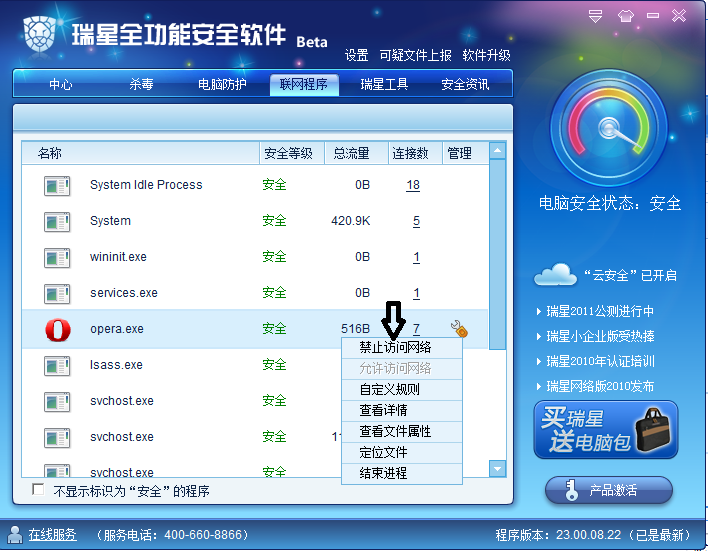The height and width of the screenshot is (551, 708).
Task: Toggle hide programs marked safe checkbox
Action: pyautogui.click(x=38, y=490)
